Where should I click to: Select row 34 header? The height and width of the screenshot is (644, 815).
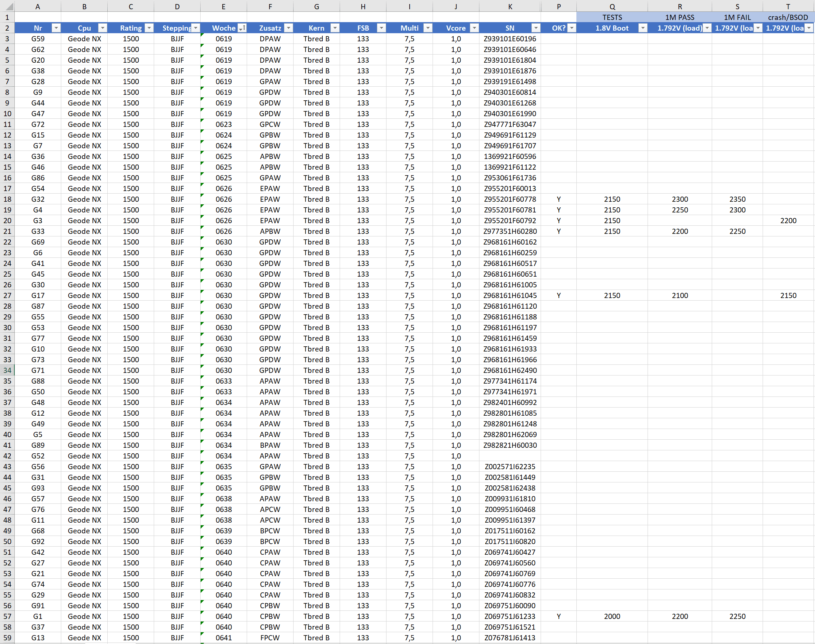click(7, 370)
